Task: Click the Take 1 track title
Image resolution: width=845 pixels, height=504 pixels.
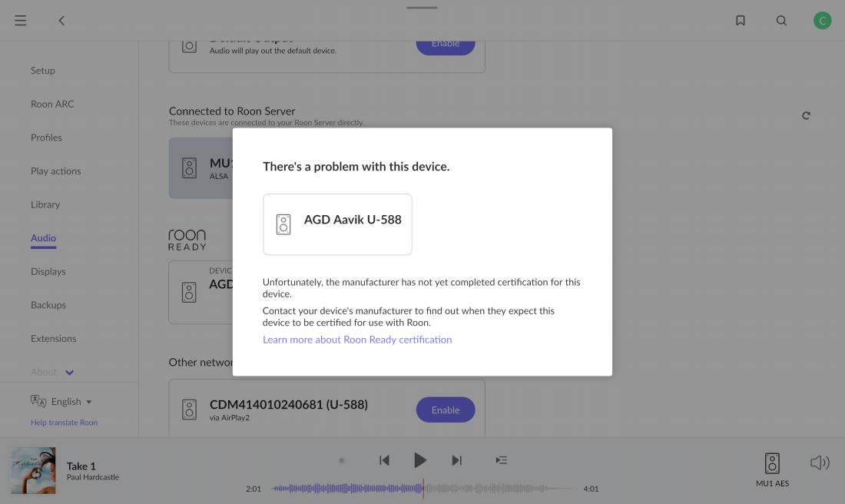Action: point(81,466)
